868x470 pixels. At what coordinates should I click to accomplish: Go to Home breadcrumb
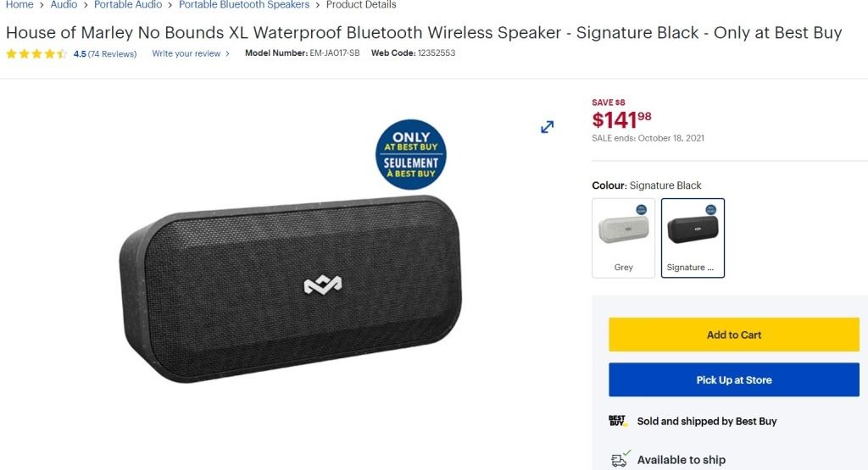[19, 5]
